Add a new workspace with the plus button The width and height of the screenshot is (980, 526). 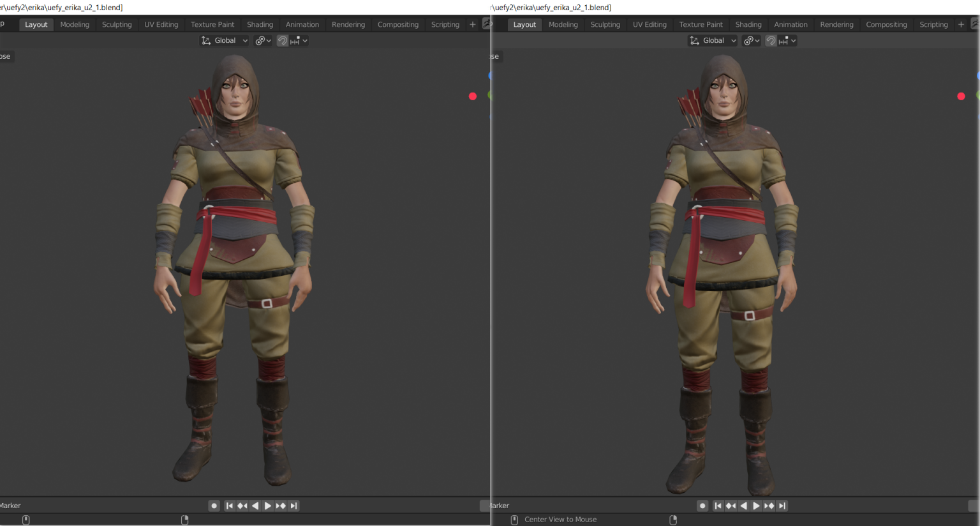pyautogui.click(x=472, y=24)
